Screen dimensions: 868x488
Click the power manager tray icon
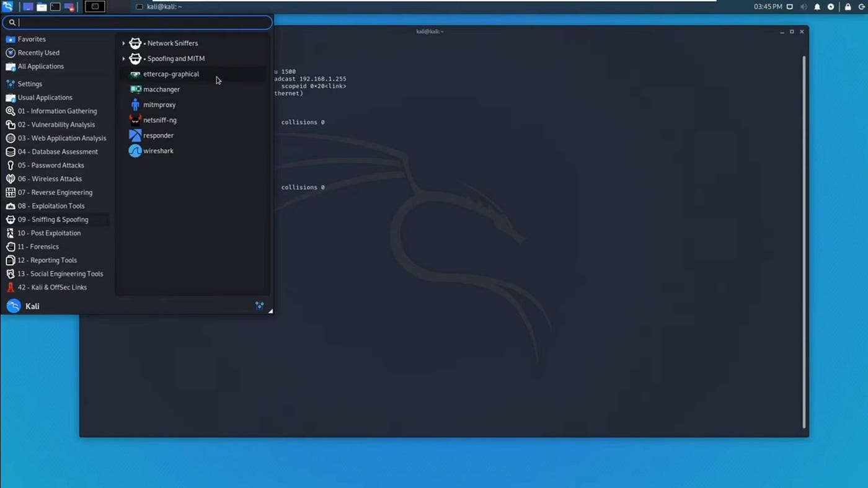831,7
